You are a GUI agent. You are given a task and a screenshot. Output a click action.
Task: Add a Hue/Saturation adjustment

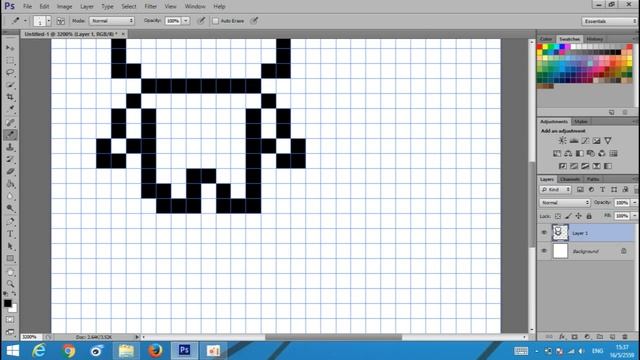click(x=557, y=153)
